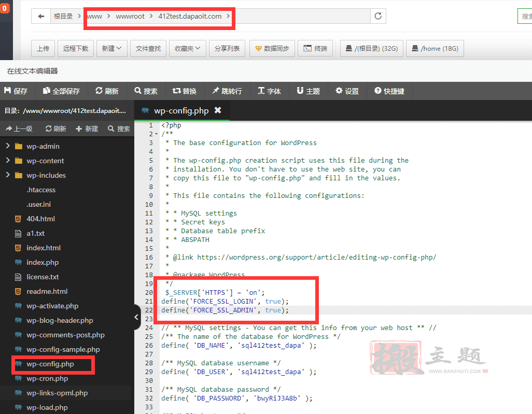Expand the wp-admin folder

tap(8, 146)
